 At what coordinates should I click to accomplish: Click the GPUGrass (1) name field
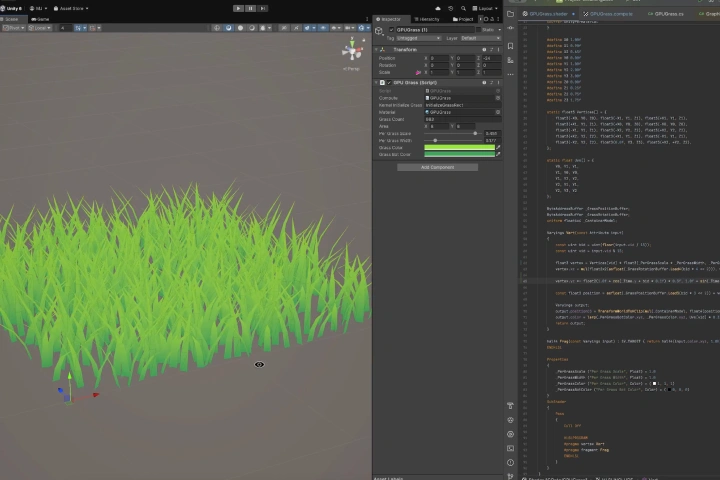pyautogui.click(x=435, y=29)
